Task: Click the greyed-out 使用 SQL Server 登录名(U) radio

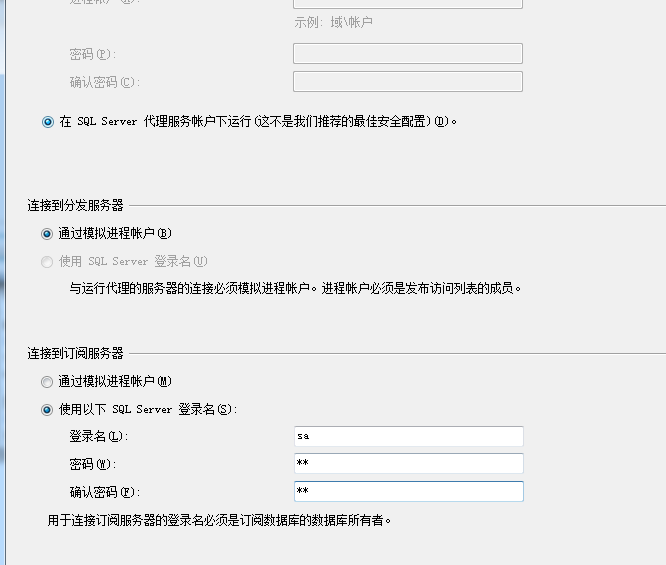Action: coord(48,262)
